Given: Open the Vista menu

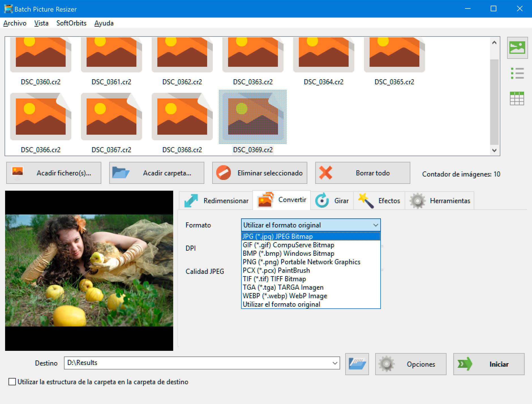Looking at the screenshot, I should (x=41, y=23).
